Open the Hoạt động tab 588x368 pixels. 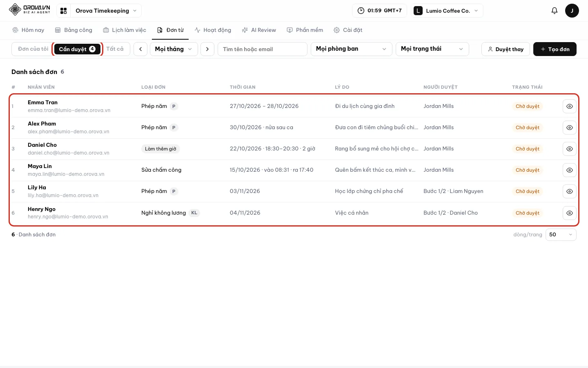[x=213, y=30]
